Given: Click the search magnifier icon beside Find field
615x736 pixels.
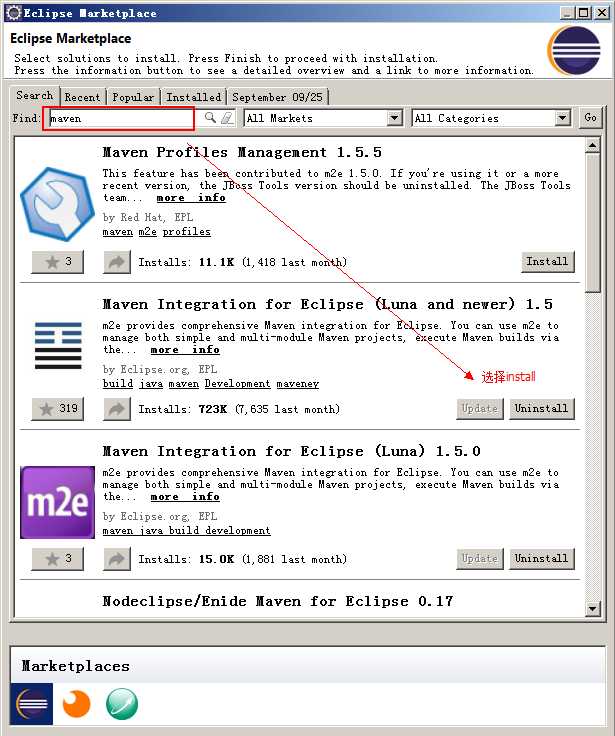Looking at the screenshot, I should click(x=210, y=117).
